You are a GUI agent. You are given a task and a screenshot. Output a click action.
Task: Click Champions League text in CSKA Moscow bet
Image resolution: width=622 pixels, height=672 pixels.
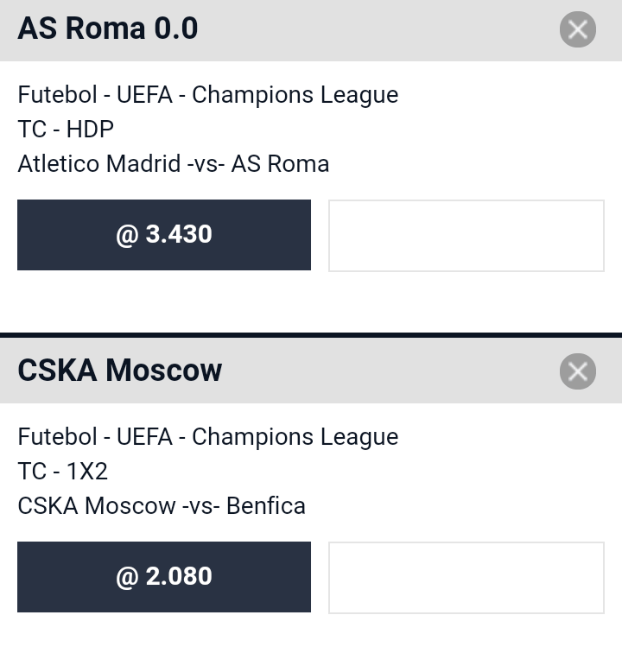(295, 437)
